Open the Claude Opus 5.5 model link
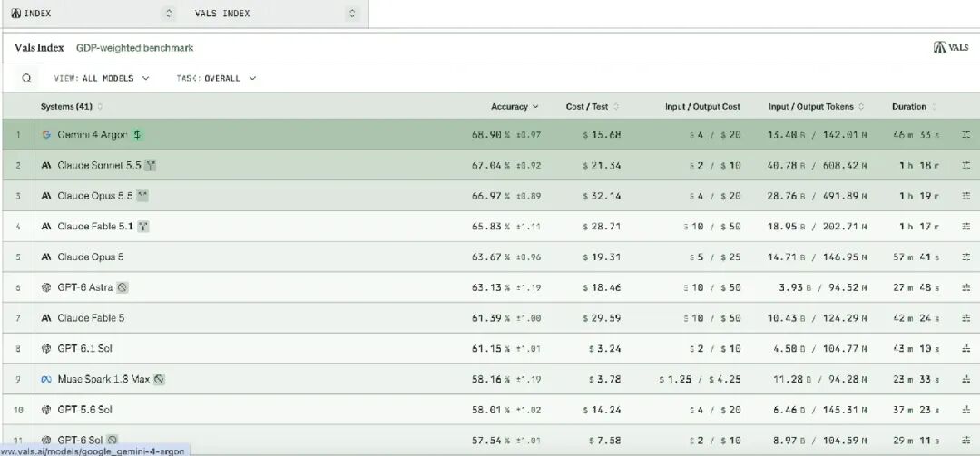 pyautogui.click(x=95, y=196)
